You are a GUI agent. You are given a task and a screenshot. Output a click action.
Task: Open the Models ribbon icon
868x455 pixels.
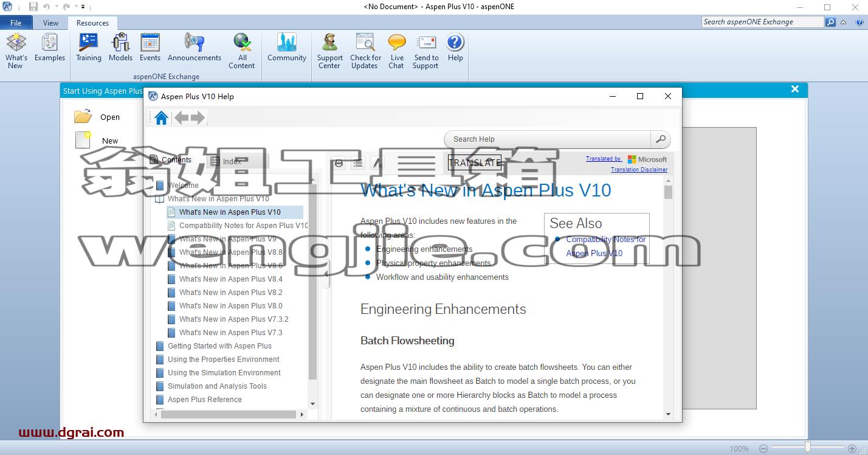pos(120,47)
